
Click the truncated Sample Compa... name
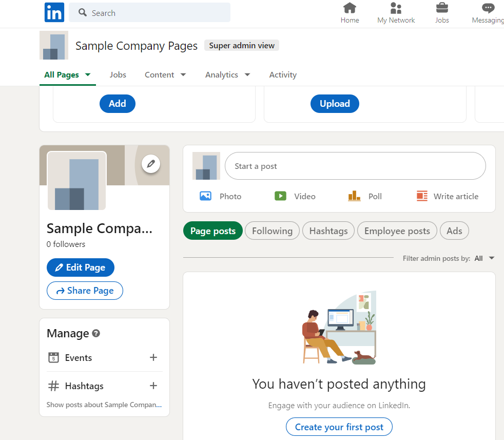pos(100,228)
